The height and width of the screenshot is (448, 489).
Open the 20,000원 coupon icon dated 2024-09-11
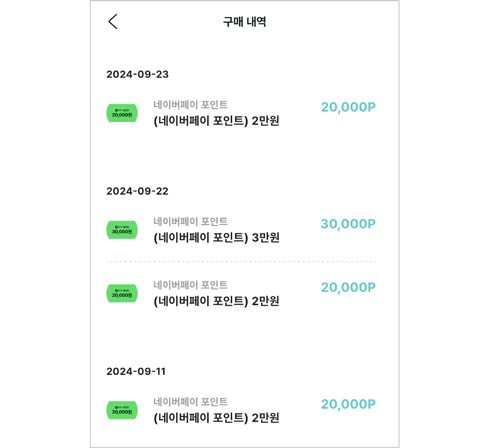pyautogui.click(x=122, y=410)
